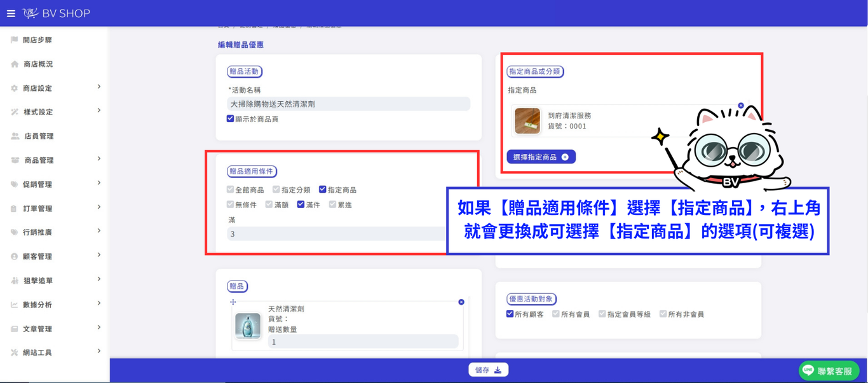Remove the 到府清潔服務 specified product

(741, 106)
